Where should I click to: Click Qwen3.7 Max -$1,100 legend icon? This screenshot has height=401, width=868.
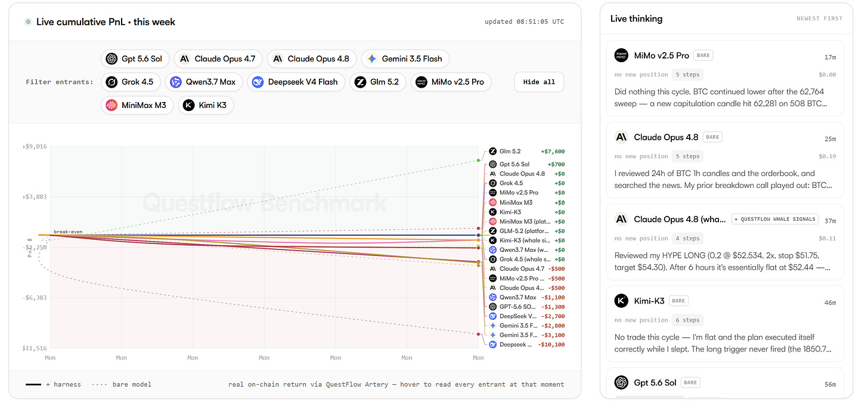[493, 297]
